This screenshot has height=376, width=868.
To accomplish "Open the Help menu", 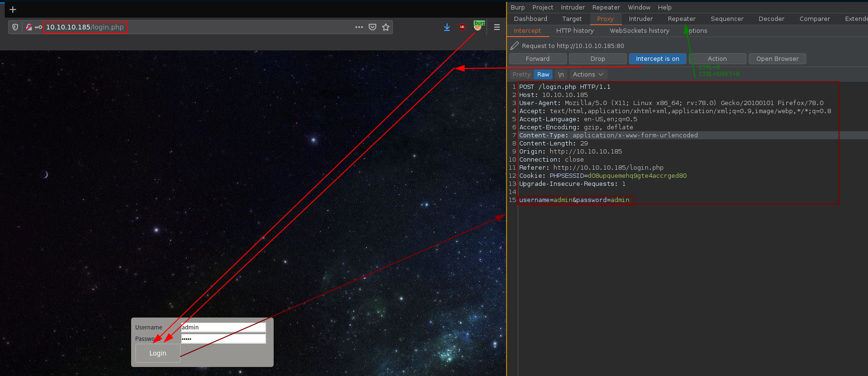I will click(665, 7).
